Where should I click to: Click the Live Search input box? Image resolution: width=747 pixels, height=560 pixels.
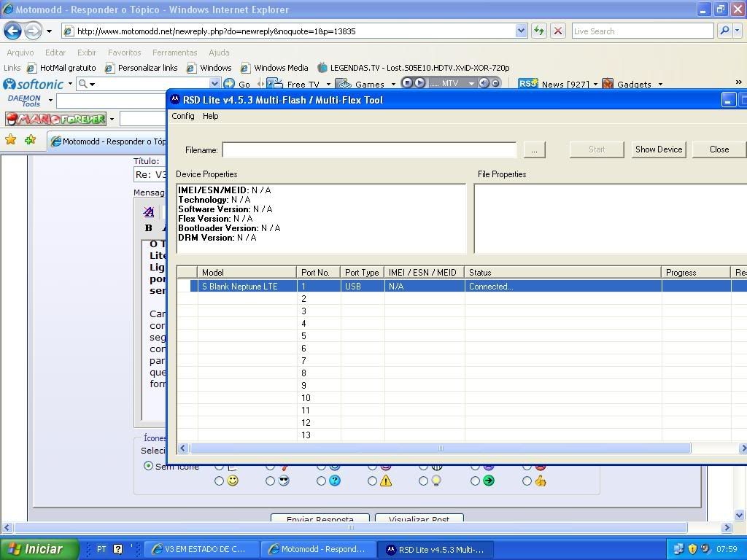[x=643, y=31]
